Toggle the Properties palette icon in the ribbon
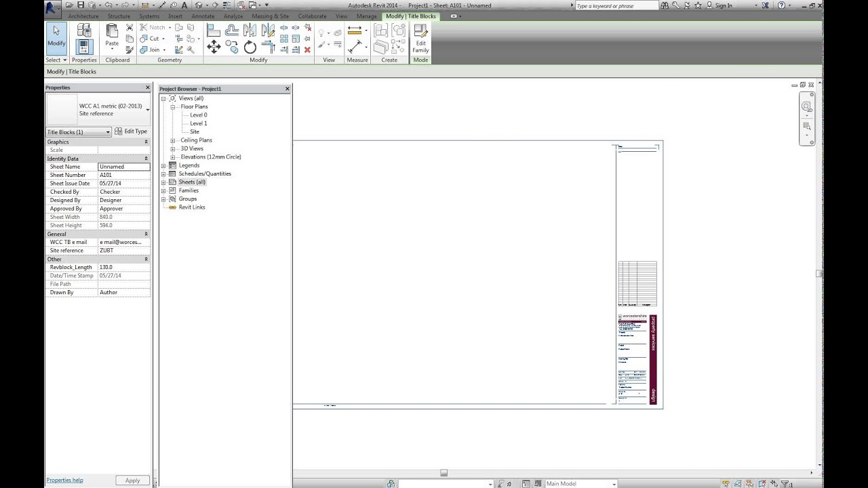Viewport: 868px width, 488px height. click(84, 47)
